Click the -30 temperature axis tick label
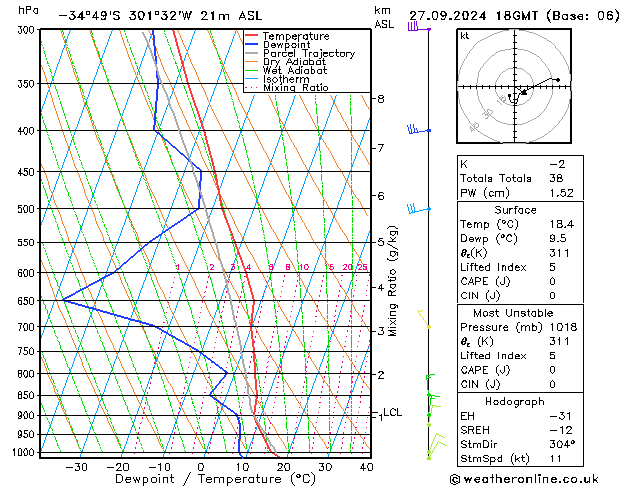Viewport: 629px width, 486px height. pos(76,467)
